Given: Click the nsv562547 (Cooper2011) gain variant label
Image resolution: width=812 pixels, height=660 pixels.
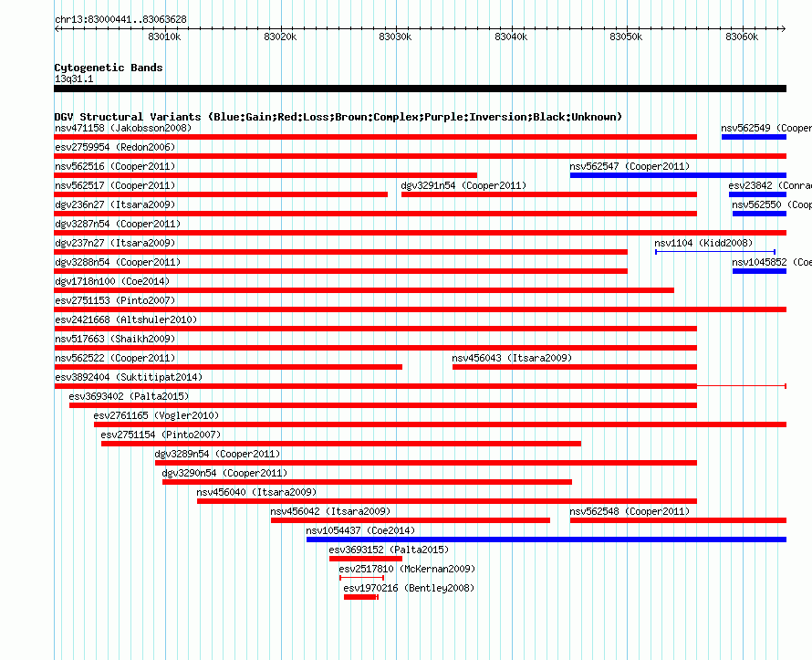Looking at the screenshot, I should (x=630, y=166).
